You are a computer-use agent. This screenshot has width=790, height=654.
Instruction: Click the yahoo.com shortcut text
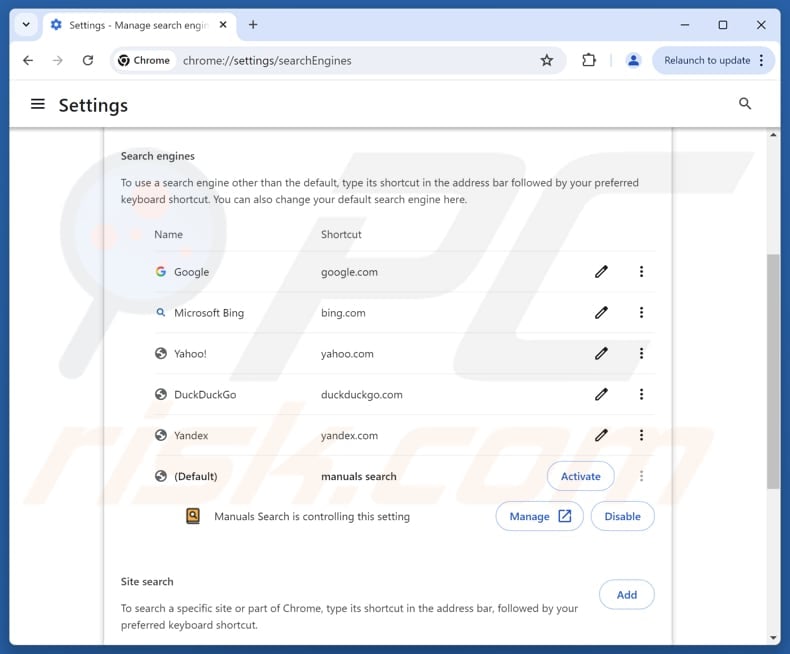(347, 354)
